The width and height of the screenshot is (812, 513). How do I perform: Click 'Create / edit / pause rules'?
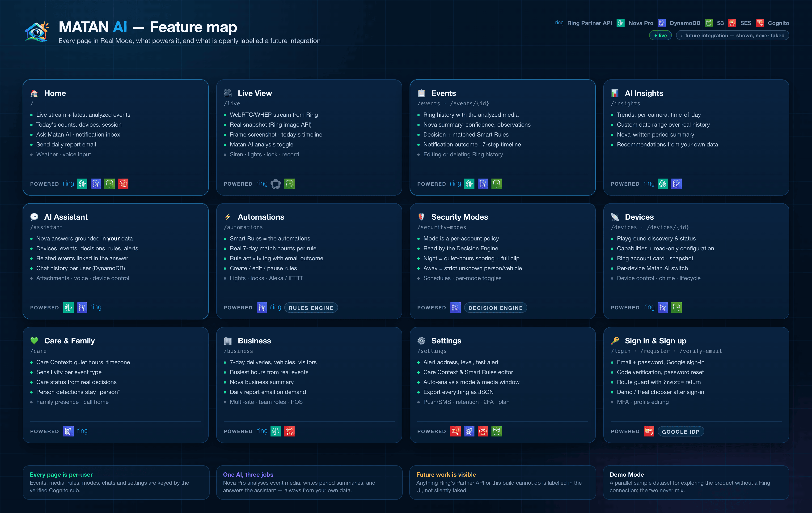263,268
